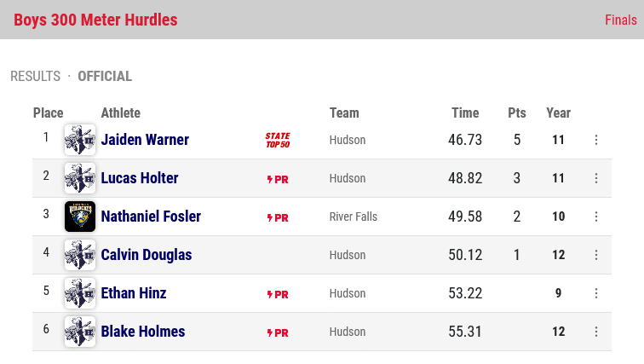Open Blake Holmes athlete page
The image size is (644, 364).
click(x=143, y=332)
